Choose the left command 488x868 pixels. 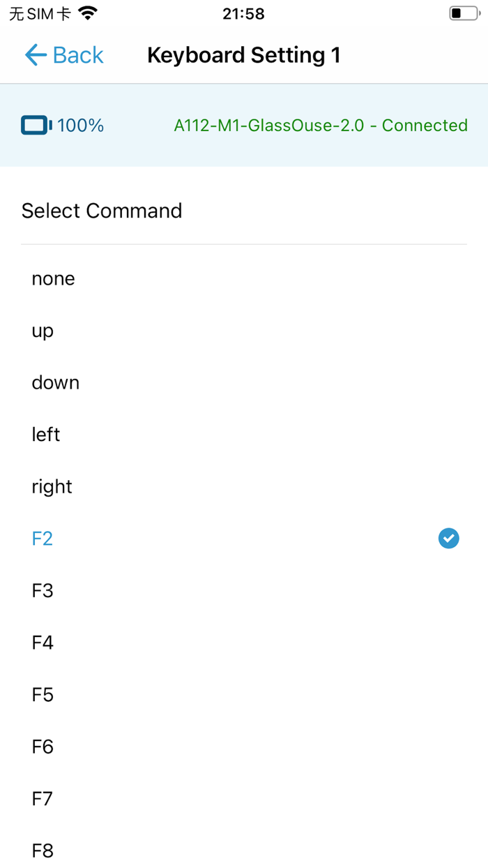[46, 435]
